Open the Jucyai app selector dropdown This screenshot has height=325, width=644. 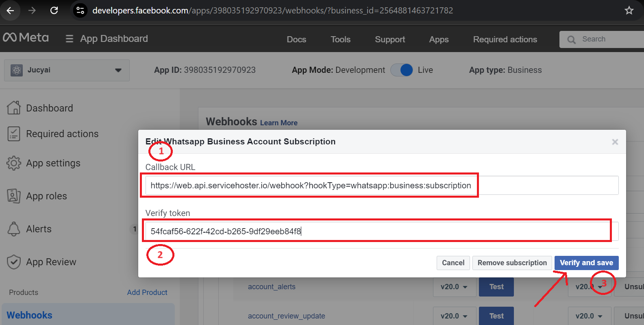pyautogui.click(x=67, y=70)
